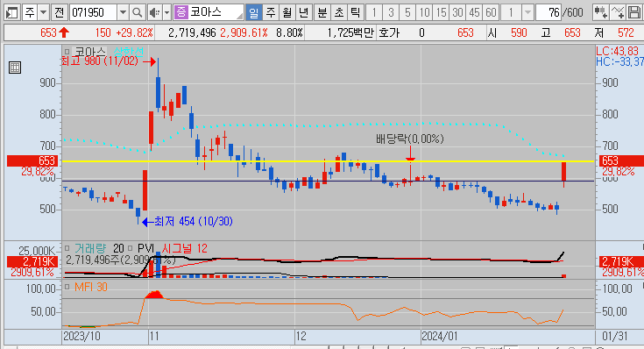The width and height of the screenshot is (644, 349).
Task: Click the 시그널 12 signal label
Action: point(184,249)
